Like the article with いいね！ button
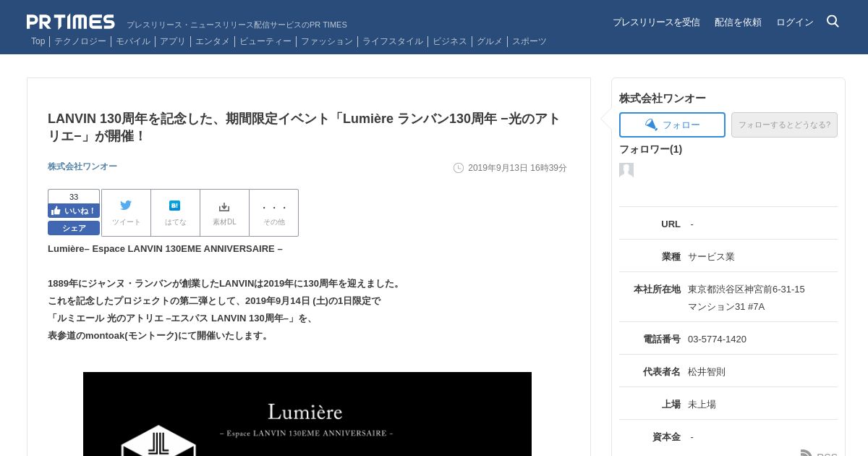 click(74, 211)
